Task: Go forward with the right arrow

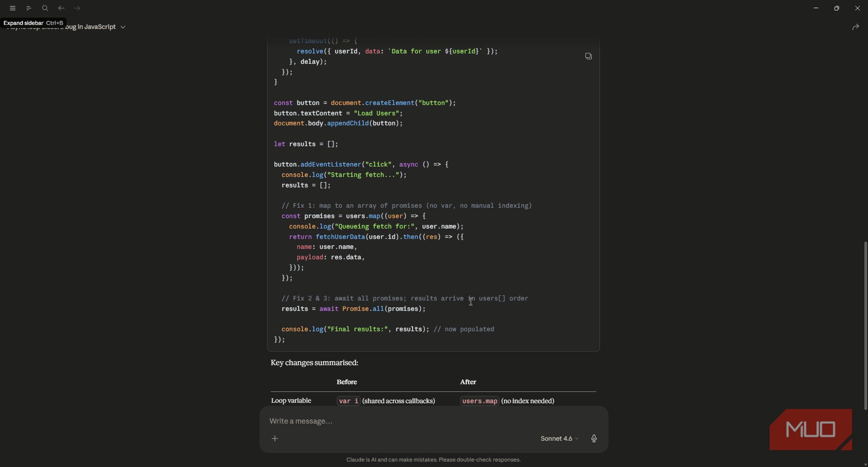Action: [77, 8]
